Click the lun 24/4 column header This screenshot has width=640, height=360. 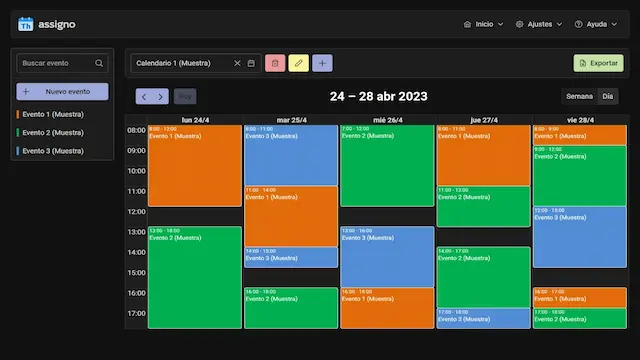click(x=195, y=120)
